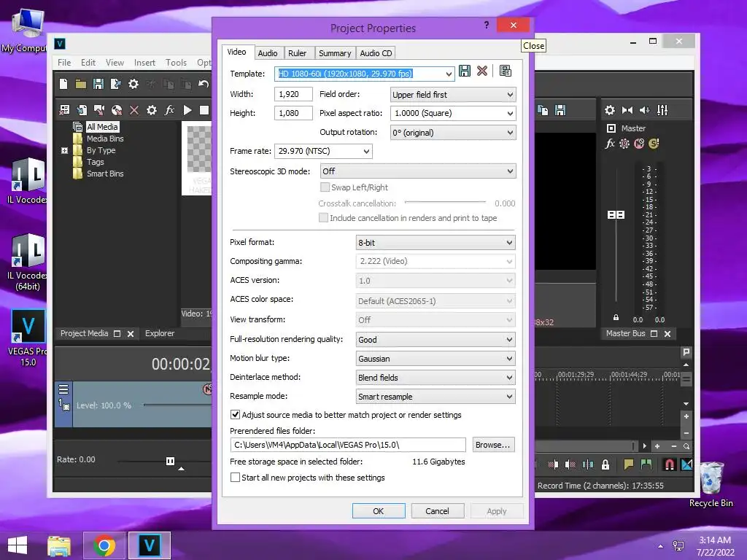747x560 pixels.
Task: Save the current template with the floppy icon
Action: 465,71
